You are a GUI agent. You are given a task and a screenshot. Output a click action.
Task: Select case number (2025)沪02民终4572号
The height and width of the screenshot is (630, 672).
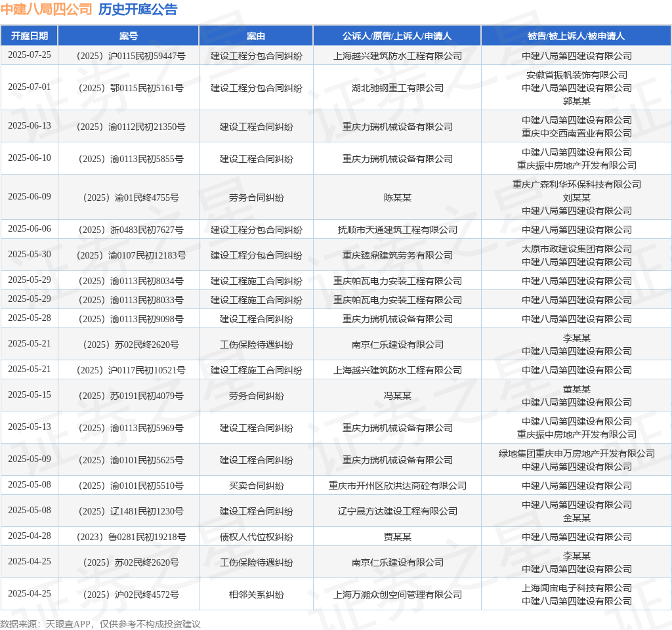tap(131, 595)
